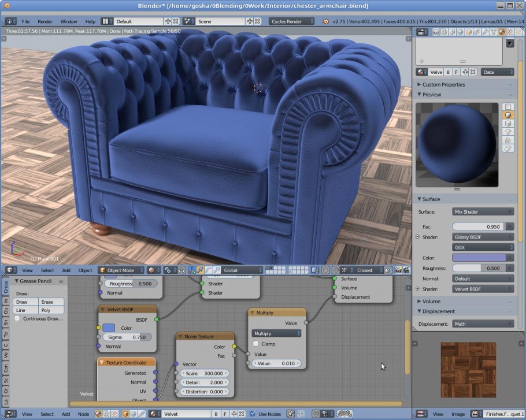526x420 pixels.
Task: Enable Continuous Draw checkbox
Action: pos(17,318)
